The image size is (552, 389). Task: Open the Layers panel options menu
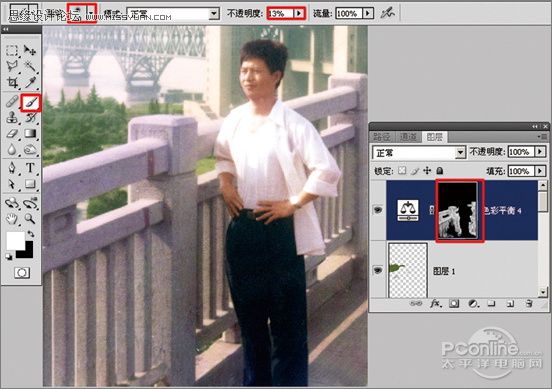pos(543,136)
